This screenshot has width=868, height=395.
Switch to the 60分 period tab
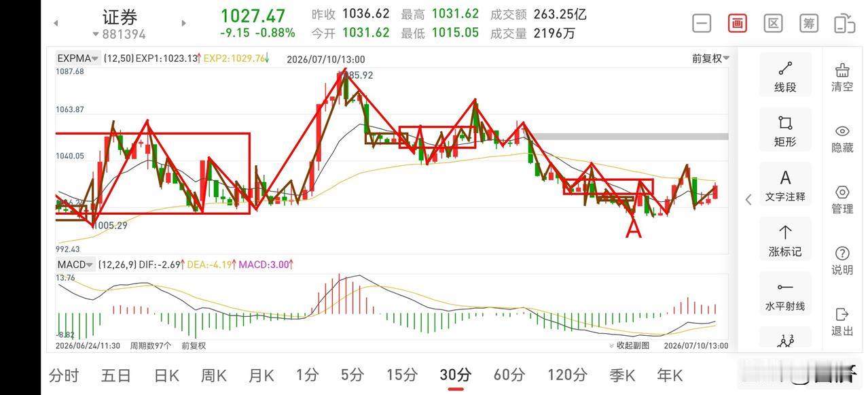point(509,375)
